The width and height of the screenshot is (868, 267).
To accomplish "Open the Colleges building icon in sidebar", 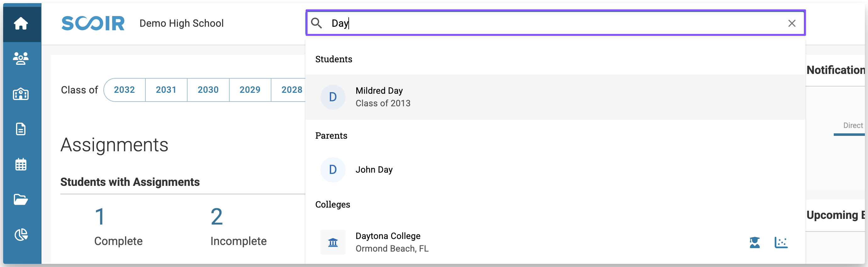I will pos(21,94).
